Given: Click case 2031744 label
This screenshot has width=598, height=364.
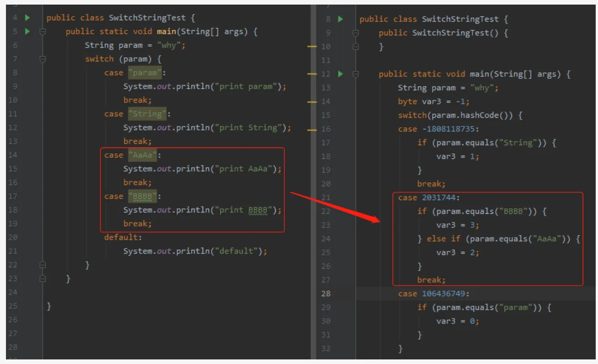Looking at the screenshot, I should [x=429, y=197].
